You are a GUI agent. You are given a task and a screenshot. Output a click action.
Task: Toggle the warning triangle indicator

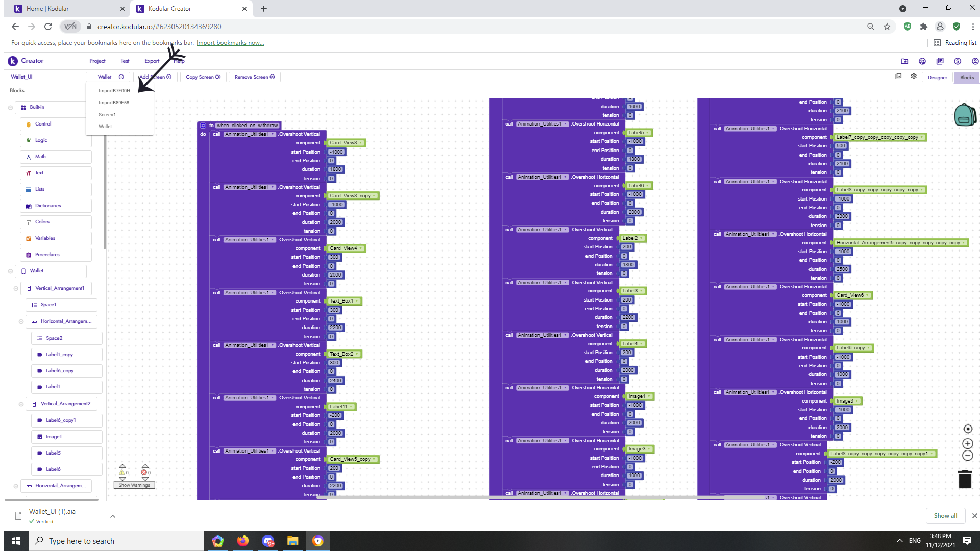coord(122,472)
